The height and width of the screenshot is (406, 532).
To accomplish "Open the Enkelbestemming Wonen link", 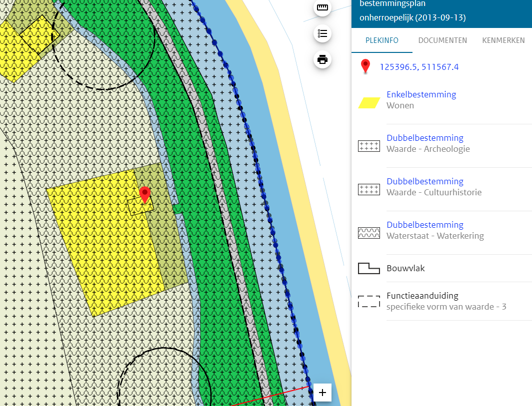I will click(x=421, y=94).
